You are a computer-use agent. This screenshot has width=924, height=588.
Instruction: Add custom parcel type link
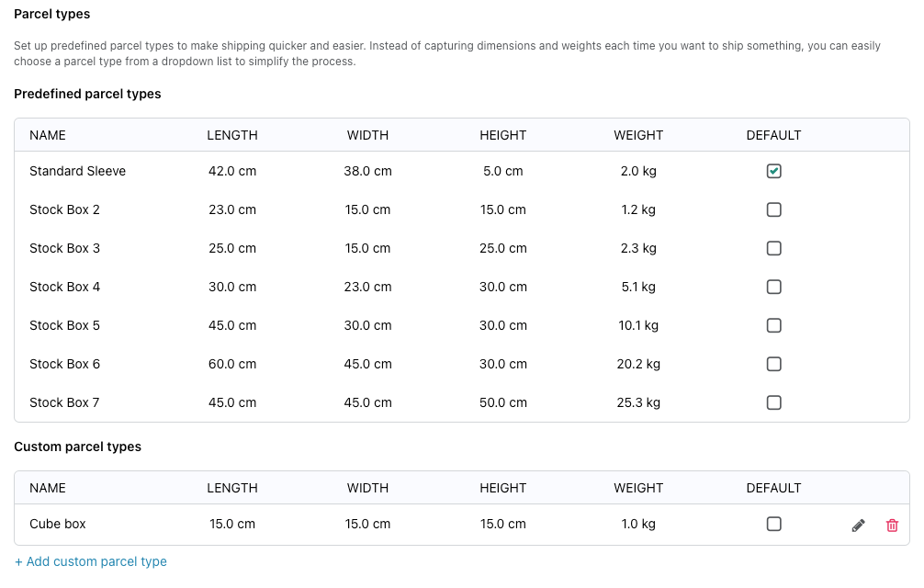(x=91, y=561)
